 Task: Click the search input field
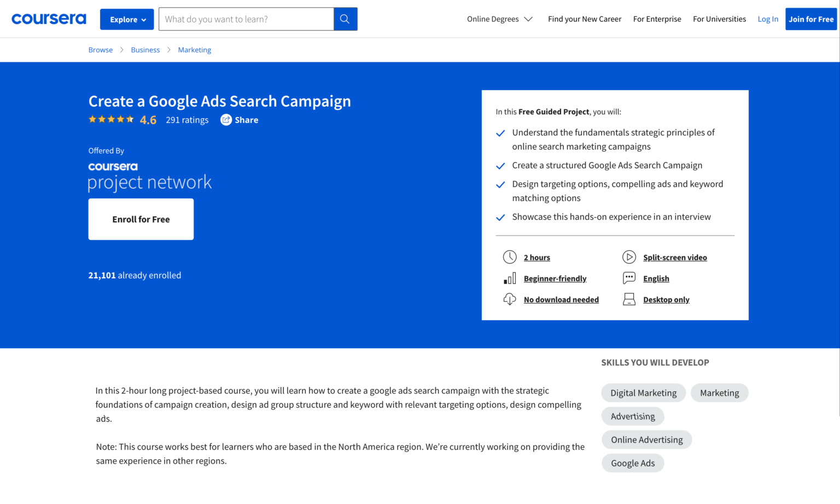(246, 19)
